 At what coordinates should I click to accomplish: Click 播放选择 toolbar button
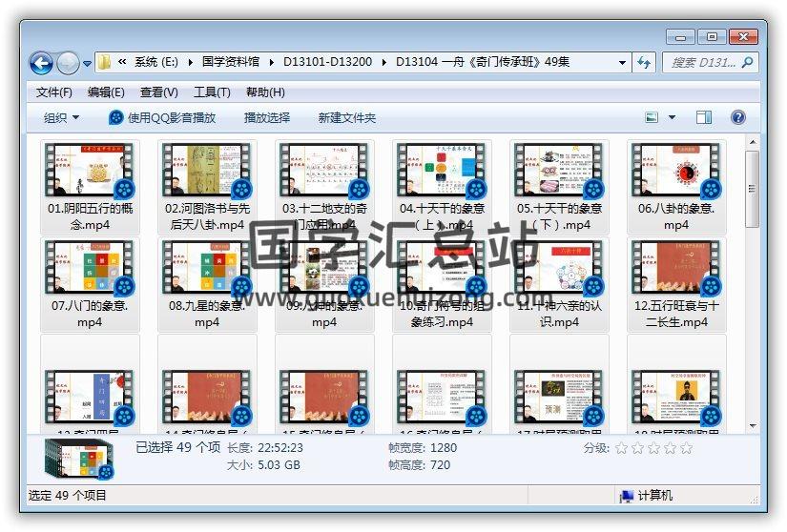click(266, 118)
